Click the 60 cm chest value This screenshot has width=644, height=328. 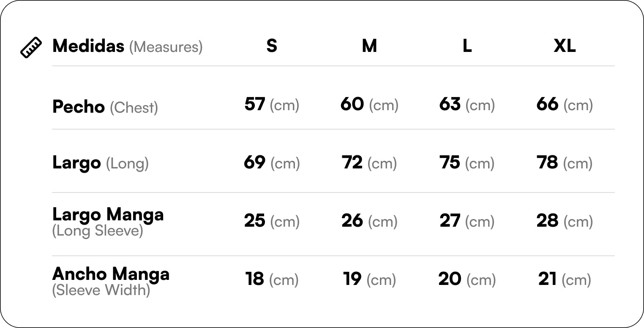click(369, 104)
